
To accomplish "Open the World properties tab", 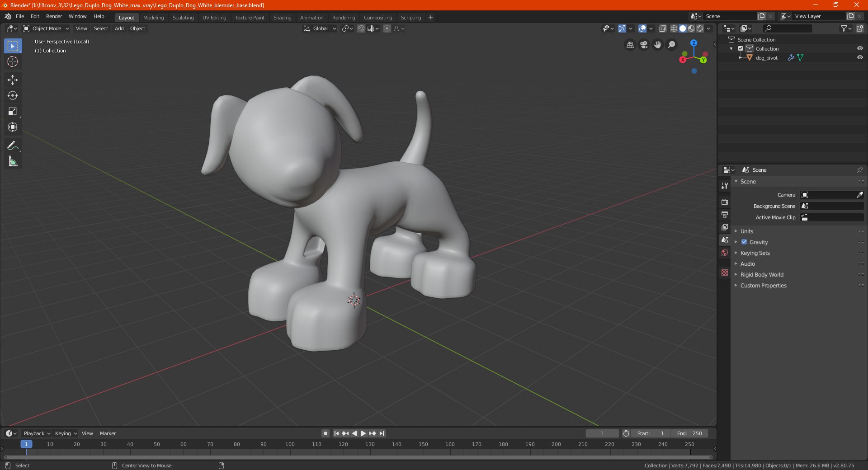I will (725, 253).
